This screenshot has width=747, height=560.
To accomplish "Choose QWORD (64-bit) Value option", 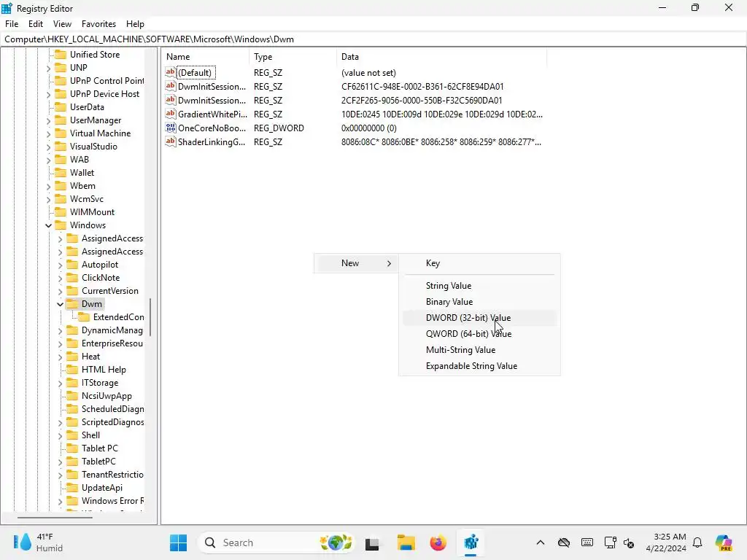I will pos(479,334).
